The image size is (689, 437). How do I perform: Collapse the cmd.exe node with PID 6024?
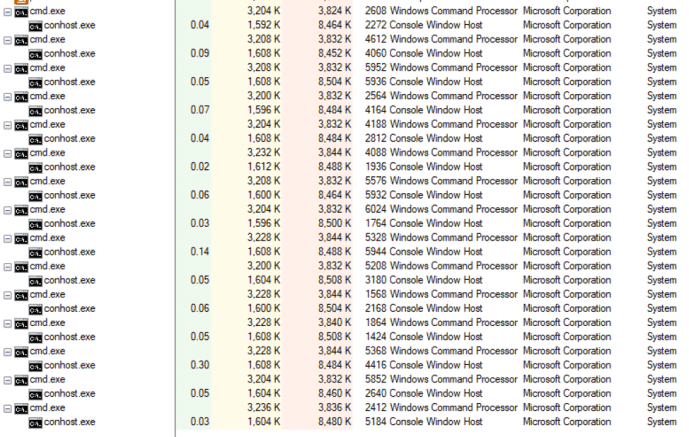[x=9, y=210]
